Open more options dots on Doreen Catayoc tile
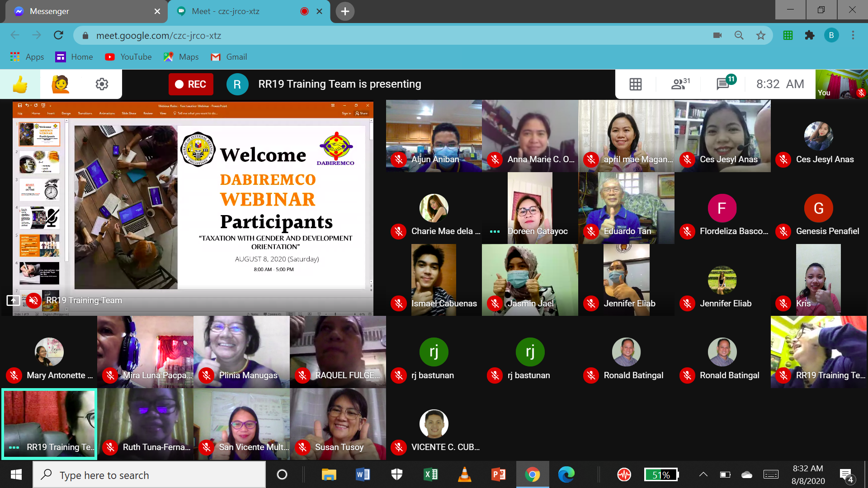 (495, 231)
